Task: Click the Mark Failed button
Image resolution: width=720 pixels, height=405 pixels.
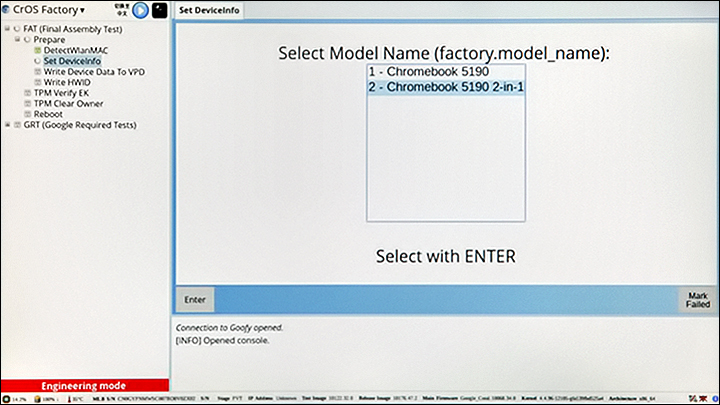Action: coord(697,299)
